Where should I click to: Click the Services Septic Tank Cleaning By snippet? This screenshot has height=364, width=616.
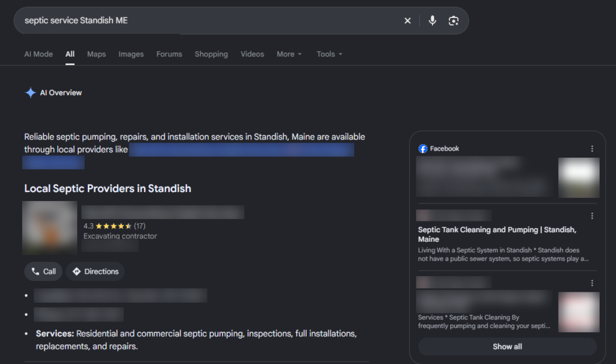pos(484,321)
